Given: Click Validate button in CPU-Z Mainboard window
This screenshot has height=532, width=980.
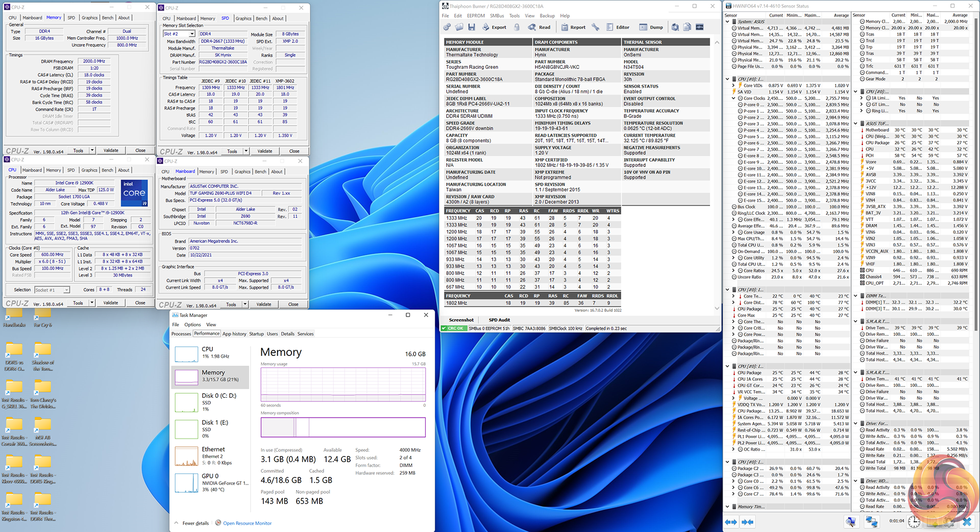Looking at the screenshot, I should (264, 304).
